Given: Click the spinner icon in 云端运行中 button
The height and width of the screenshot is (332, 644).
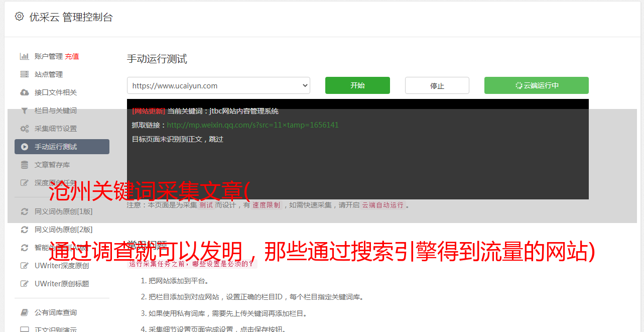Looking at the screenshot, I should coord(519,85).
